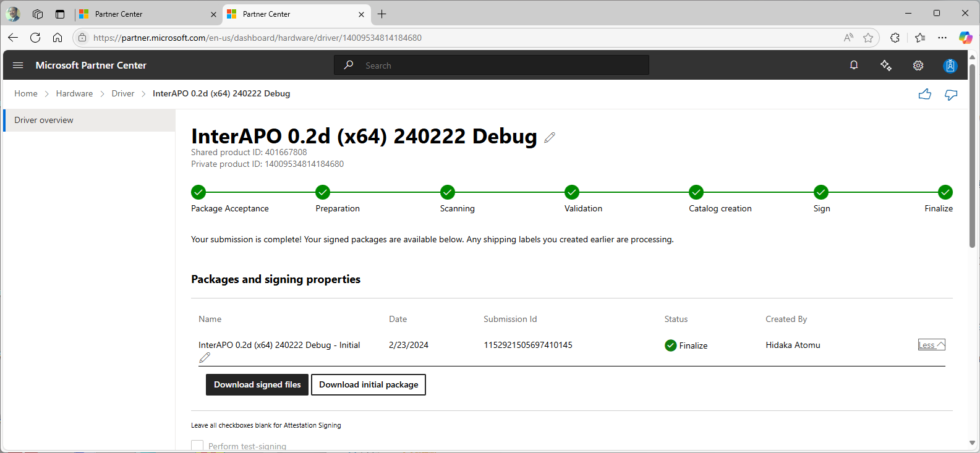Give thumbs down feedback

[951, 94]
